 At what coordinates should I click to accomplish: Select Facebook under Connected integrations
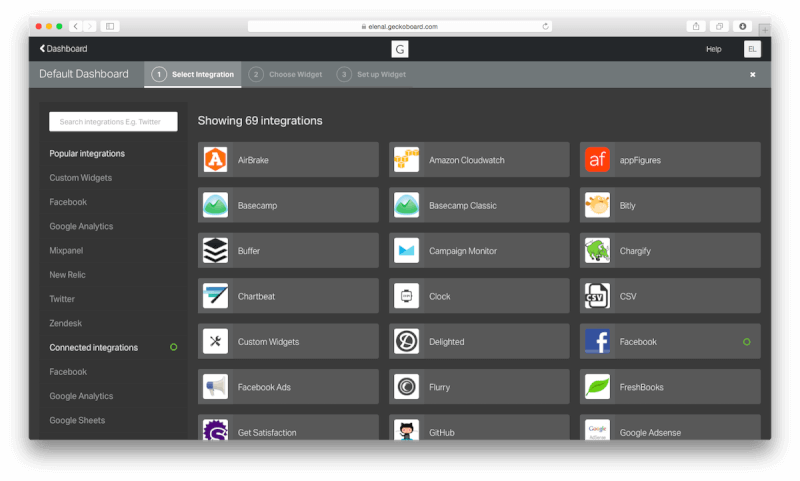(68, 372)
